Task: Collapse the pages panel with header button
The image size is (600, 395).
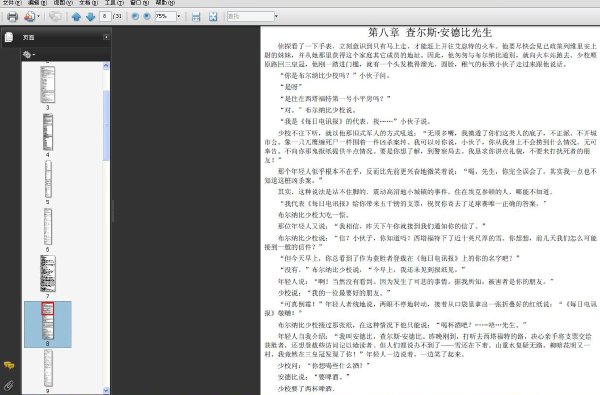Action: [x=106, y=37]
